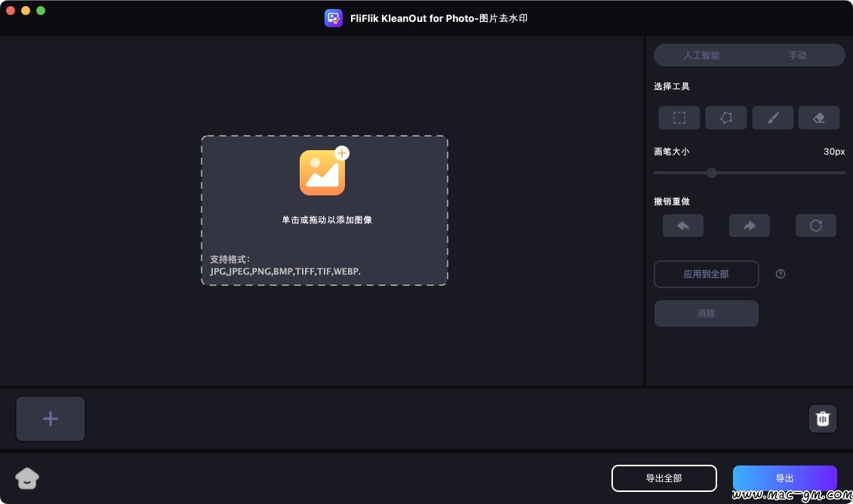Click the green fullscreen window button

[x=41, y=11]
